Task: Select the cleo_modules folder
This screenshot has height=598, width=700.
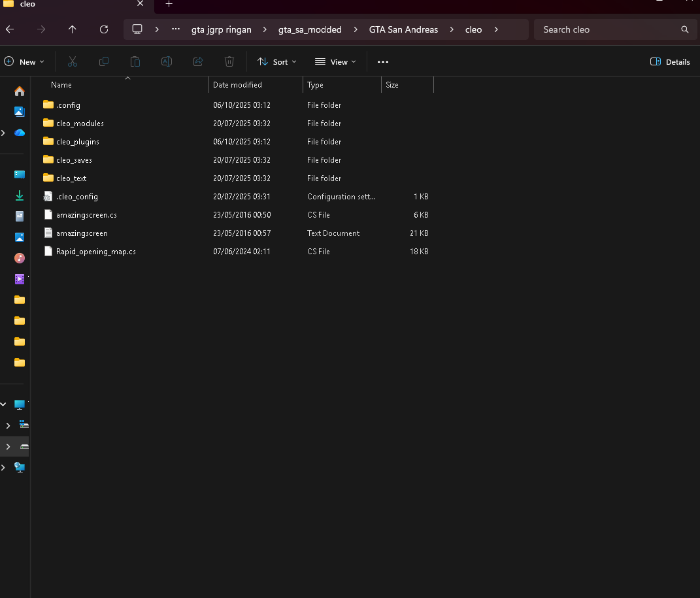Action: pos(237,123)
